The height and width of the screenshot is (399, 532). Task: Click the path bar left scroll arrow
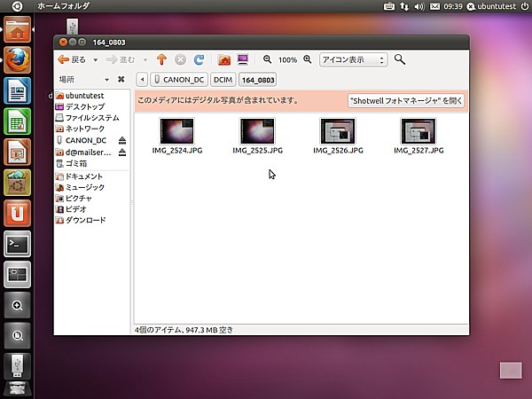(142, 80)
